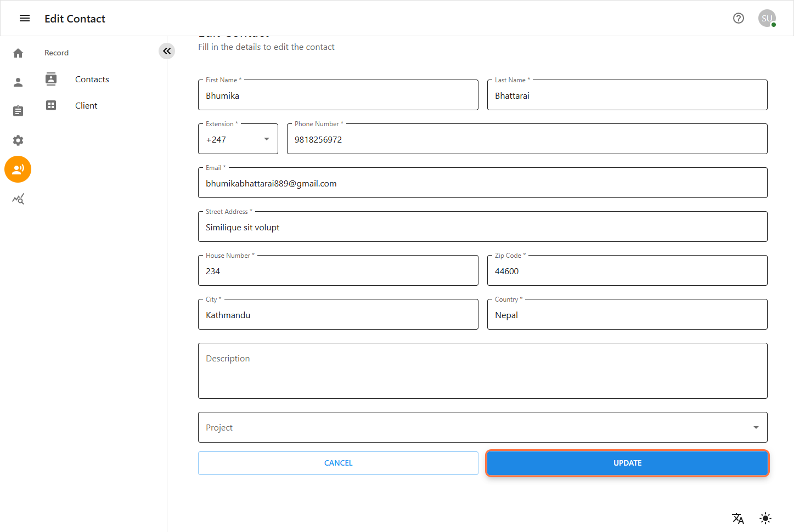
Task: Open the Extension +247 dropdown
Action: 238,139
